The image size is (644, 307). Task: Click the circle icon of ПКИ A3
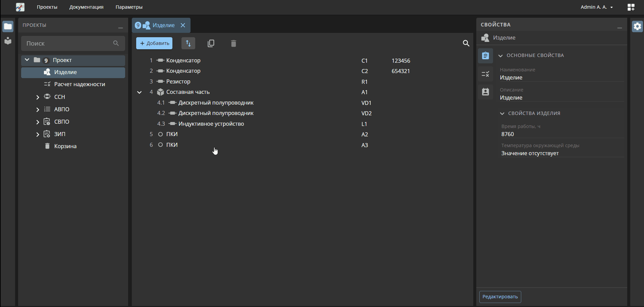pyautogui.click(x=160, y=145)
